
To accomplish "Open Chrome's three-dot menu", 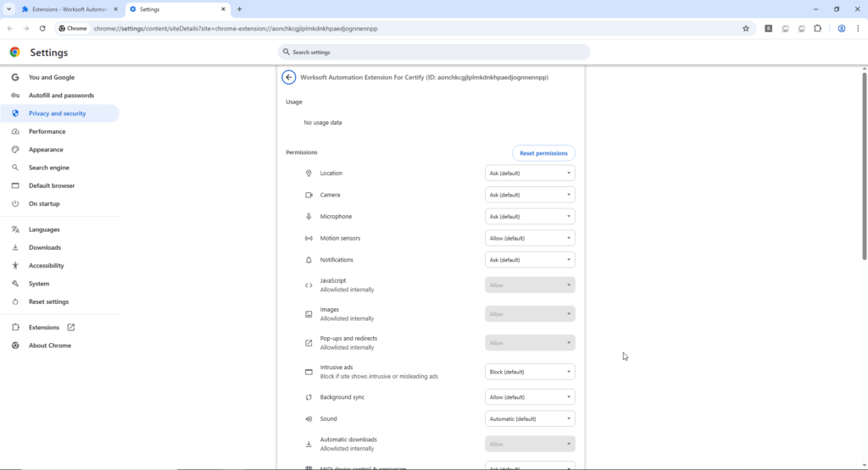I will [x=858, y=28].
